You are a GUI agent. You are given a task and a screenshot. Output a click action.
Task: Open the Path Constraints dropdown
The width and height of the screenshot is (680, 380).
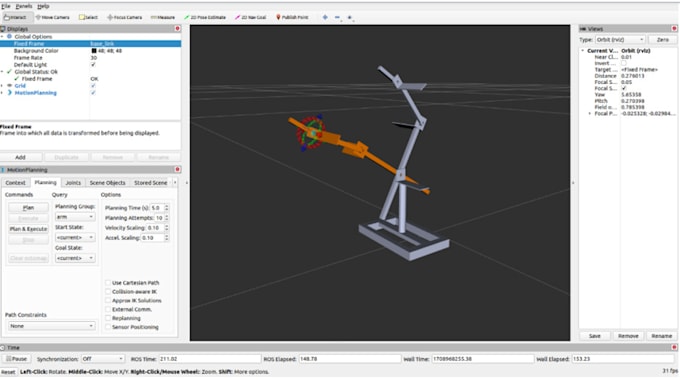tap(51, 326)
